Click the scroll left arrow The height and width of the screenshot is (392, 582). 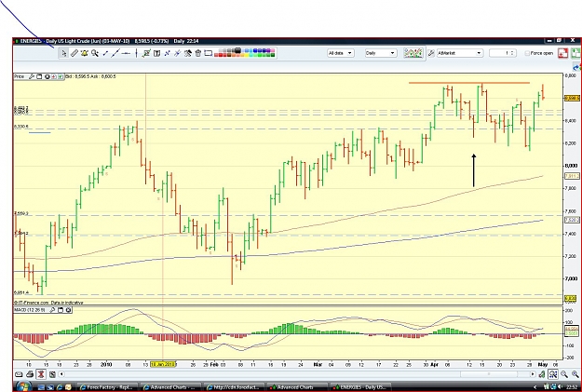point(61,374)
